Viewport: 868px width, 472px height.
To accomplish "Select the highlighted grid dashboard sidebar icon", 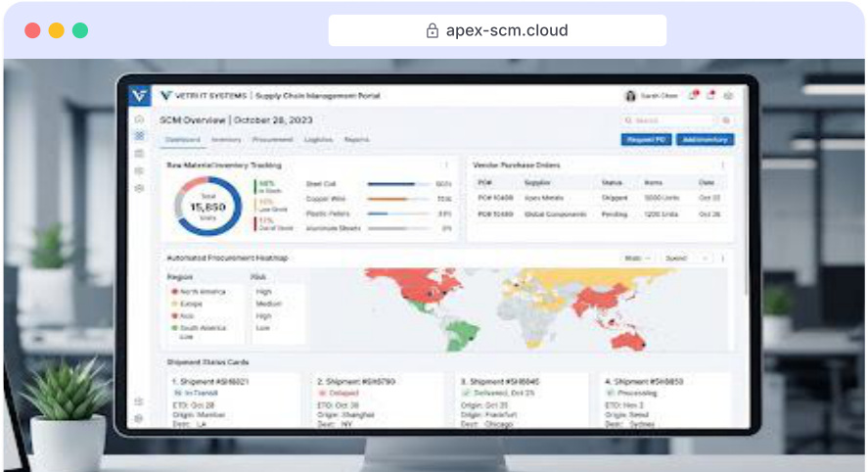I will click(x=140, y=136).
